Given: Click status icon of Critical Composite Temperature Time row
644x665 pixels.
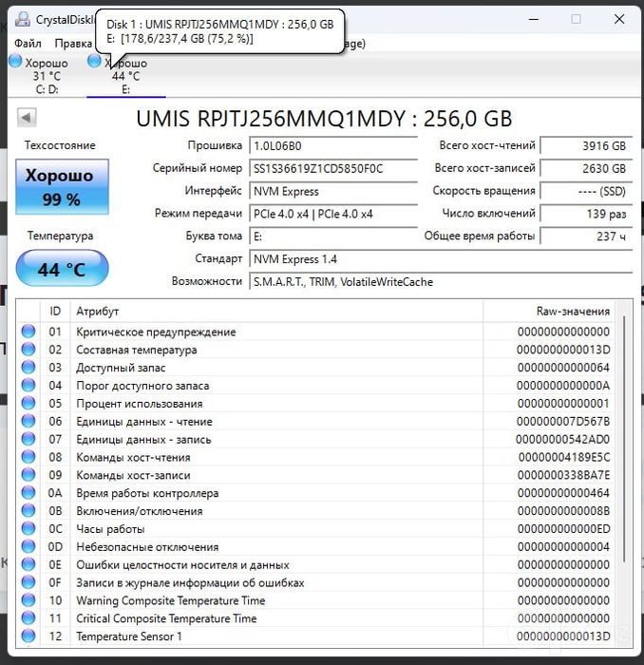Looking at the screenshot, I should tap(28, 617).
